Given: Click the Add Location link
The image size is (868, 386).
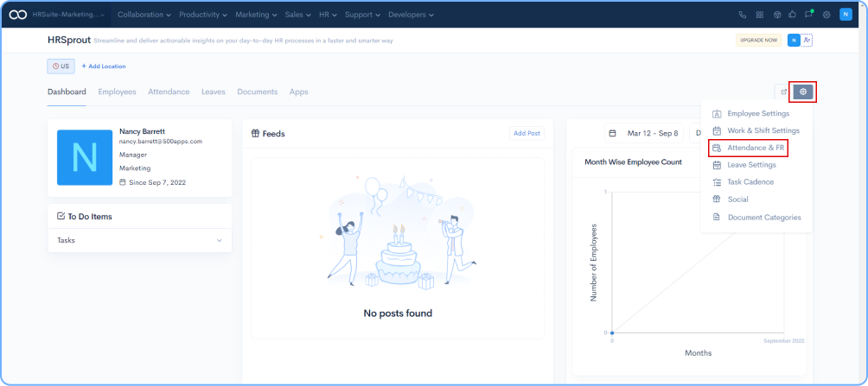Looking at the screenshot, I should click(103, 66).
